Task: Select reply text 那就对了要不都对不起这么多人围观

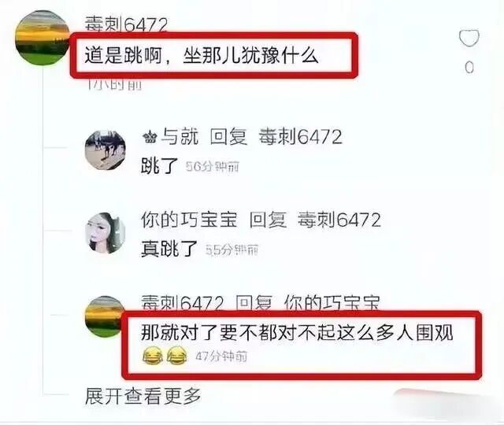Action: 297,332
